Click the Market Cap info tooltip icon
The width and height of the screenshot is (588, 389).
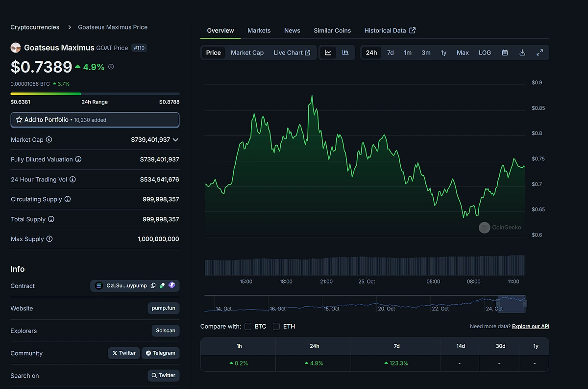48,139
